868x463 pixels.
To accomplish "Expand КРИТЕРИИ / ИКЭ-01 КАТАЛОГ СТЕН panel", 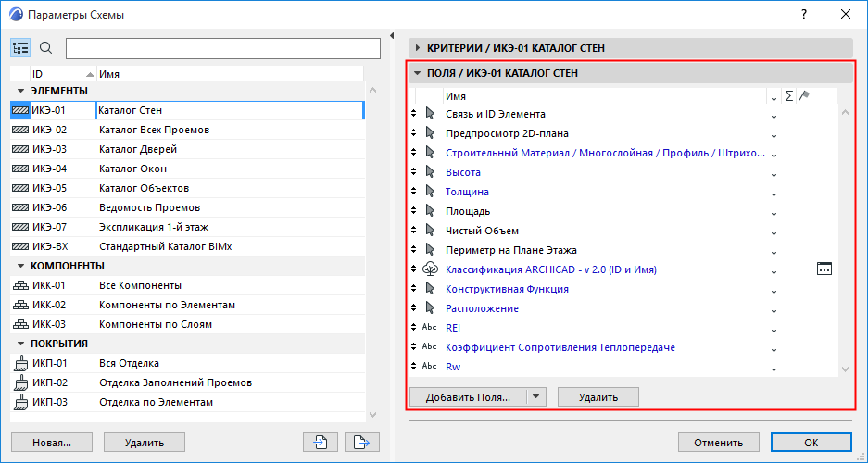I will pos(418,48).
